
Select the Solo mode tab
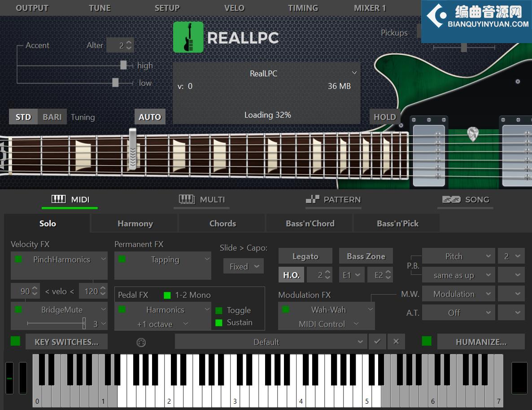[x=48, y=224]
